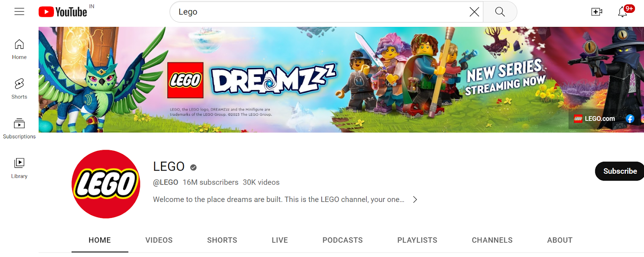Open Subscriptions in sidebar
Image resolution: width=644 pixels, height=257 pixels.
tap(19, 129)
